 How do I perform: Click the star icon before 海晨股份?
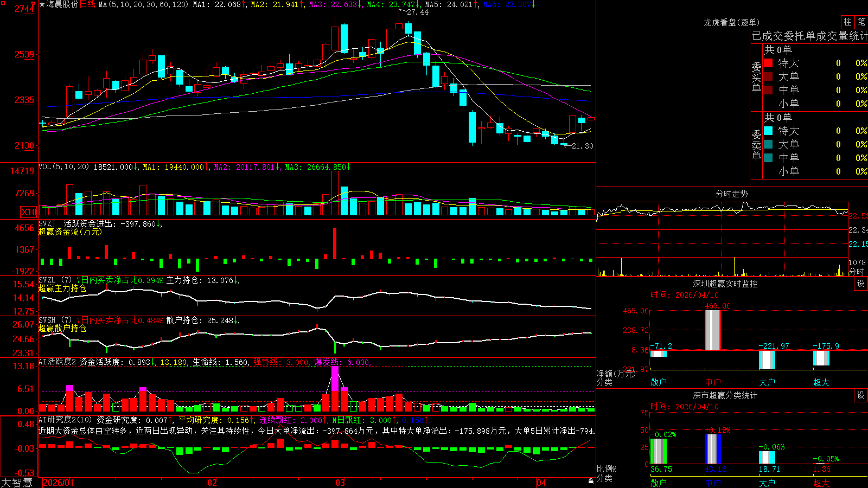(x=42, y=4)
